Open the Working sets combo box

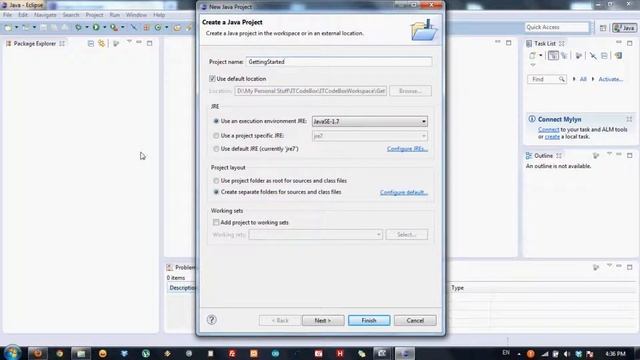315,235
